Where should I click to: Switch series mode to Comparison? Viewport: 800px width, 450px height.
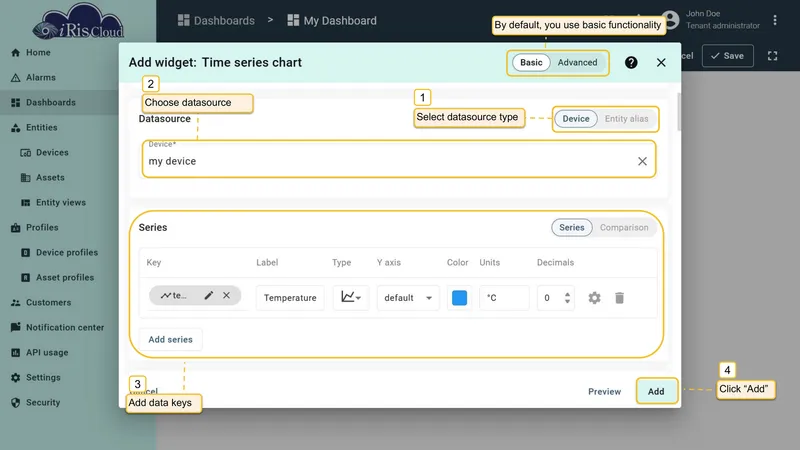click(x=624, y=228)
